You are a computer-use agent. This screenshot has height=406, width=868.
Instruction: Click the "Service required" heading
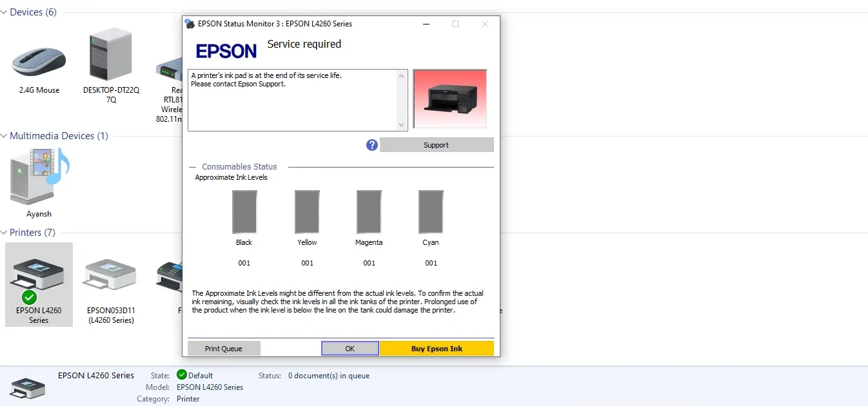pyautogui.click(x=304, y=44)
